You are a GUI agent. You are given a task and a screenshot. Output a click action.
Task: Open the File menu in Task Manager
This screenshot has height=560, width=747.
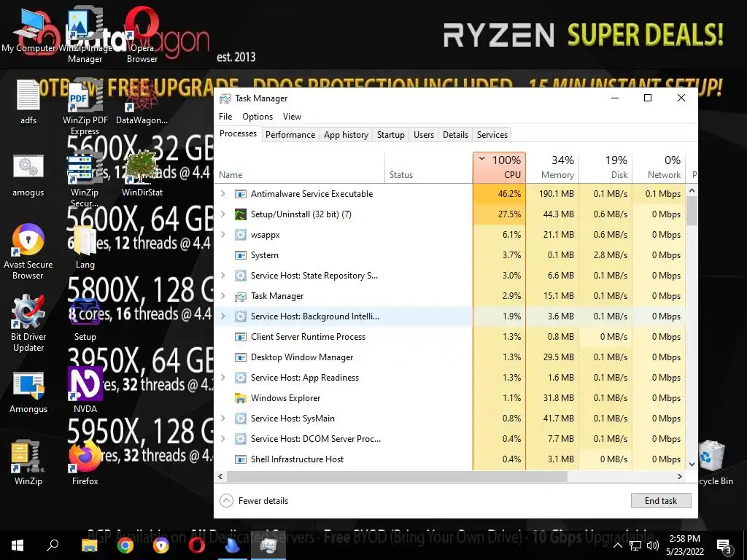pyautogui.click(x=225, y=117)
